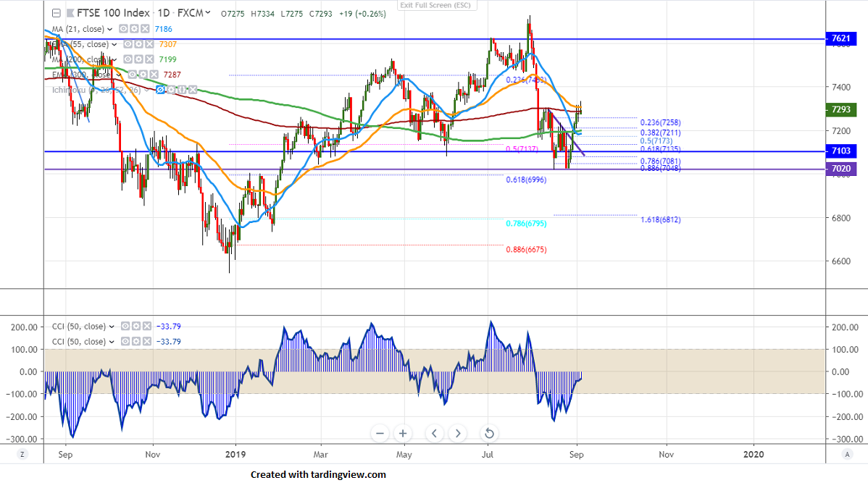Click the EMA 300 value 7287

[172, 75]
